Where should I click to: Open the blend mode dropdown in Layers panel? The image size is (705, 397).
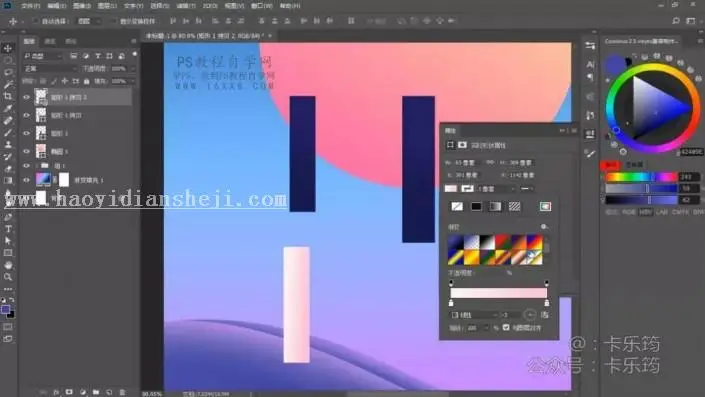[x=50, y=69]
